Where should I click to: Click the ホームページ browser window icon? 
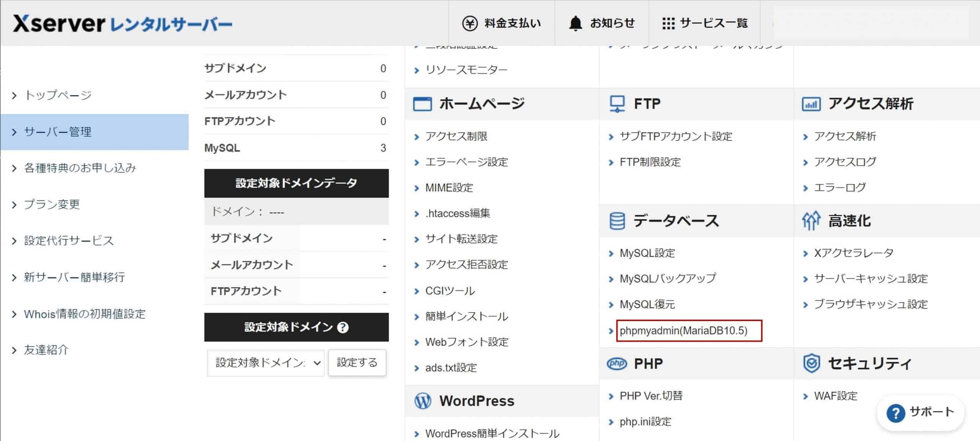click(x=422, y=104)
